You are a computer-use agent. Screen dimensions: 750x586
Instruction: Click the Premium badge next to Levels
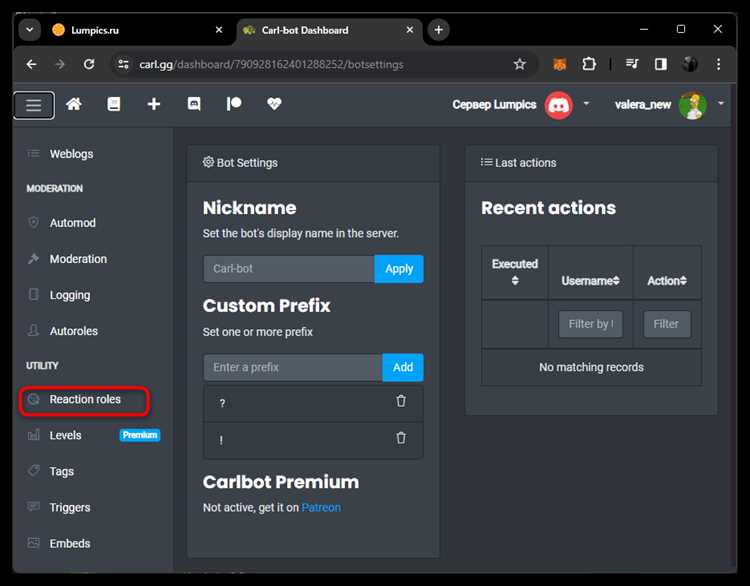pyautogui.click(x=140, y=435)
